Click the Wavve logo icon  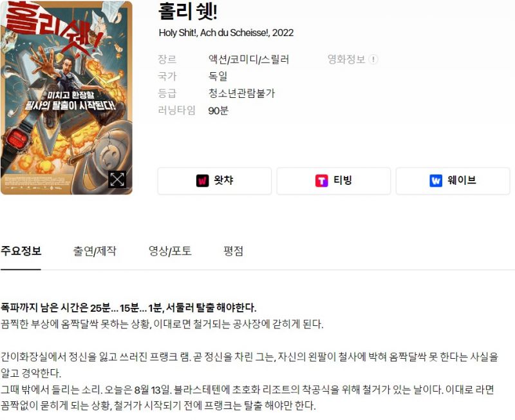436,181
